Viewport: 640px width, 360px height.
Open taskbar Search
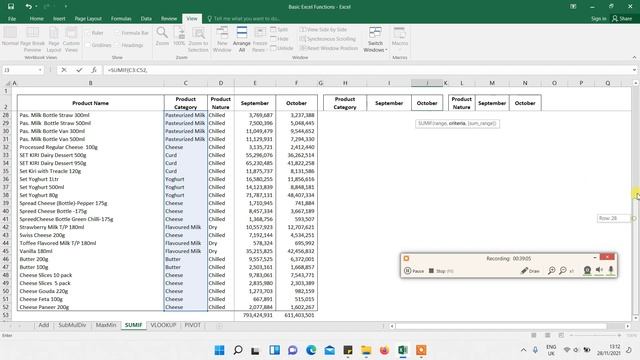click(x=238, y=350)
